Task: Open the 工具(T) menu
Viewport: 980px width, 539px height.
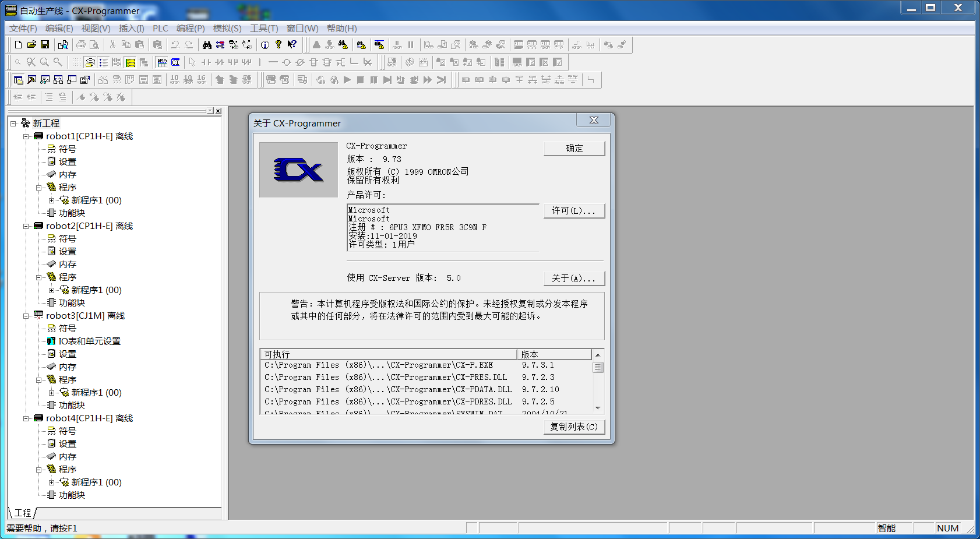Action: (x=264, y=29)
